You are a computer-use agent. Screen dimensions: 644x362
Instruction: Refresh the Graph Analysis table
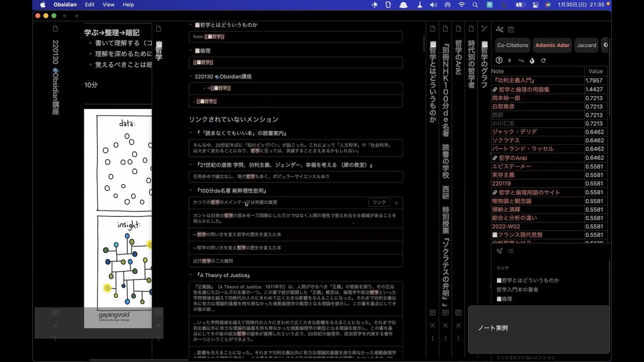pyautogui.click(x=543, y=60)
